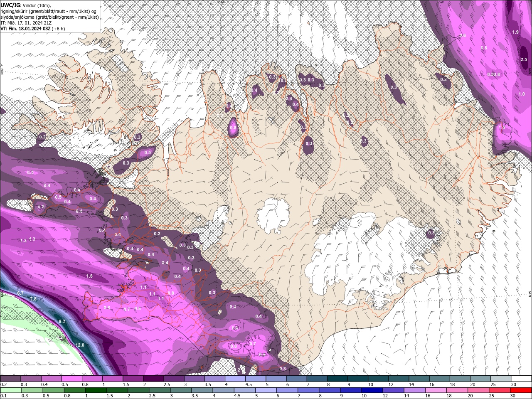Click the '30' label on the green scale

pos(514,396)
